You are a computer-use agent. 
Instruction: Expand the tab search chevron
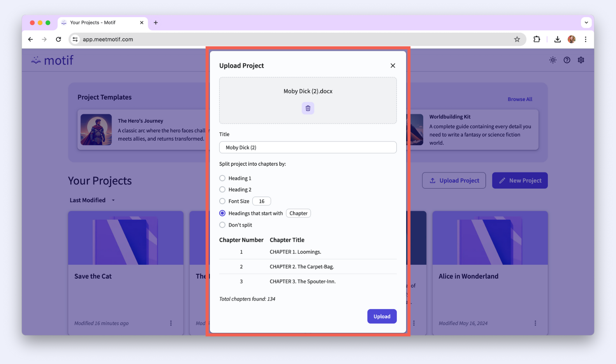pos(586,23)
